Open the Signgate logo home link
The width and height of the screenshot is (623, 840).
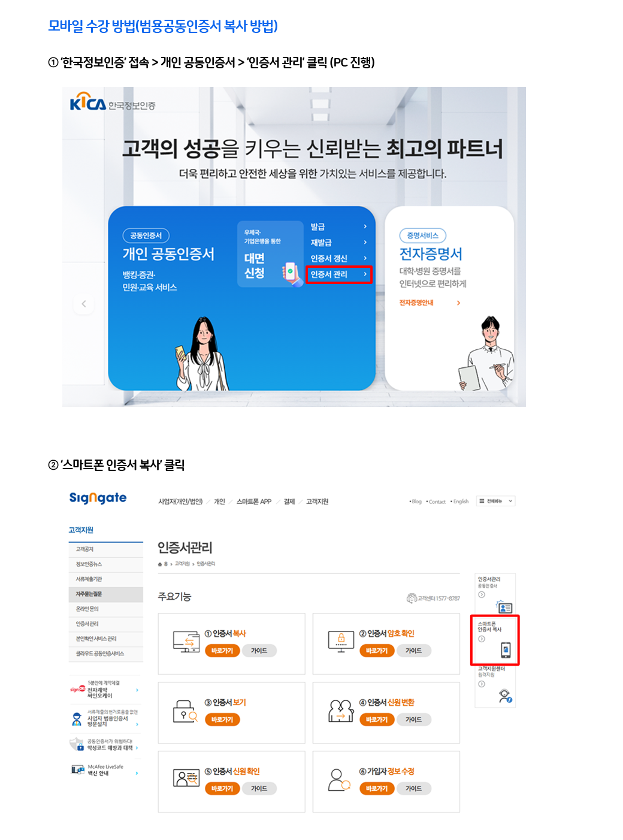click(x=98, y=498)
